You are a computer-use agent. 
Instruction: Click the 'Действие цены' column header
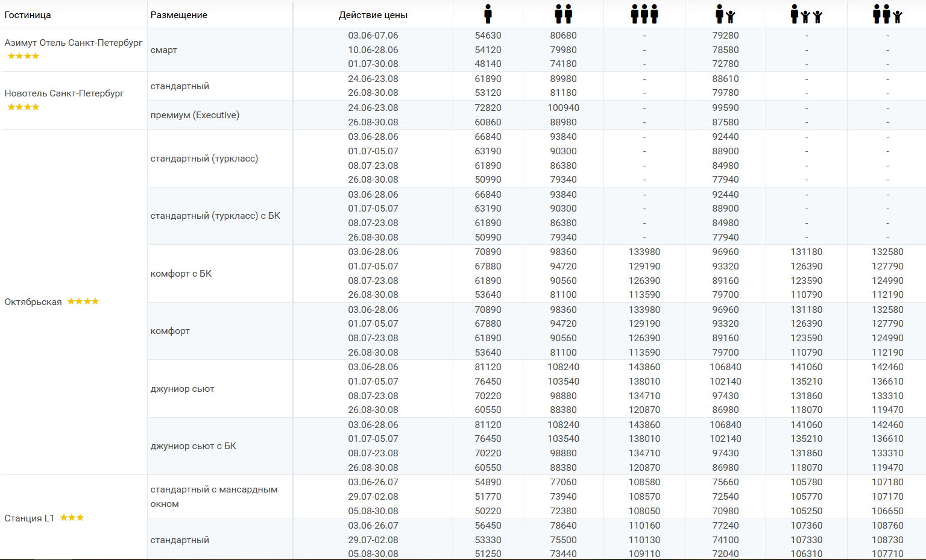pyautogui.click(x=373, y=15)
